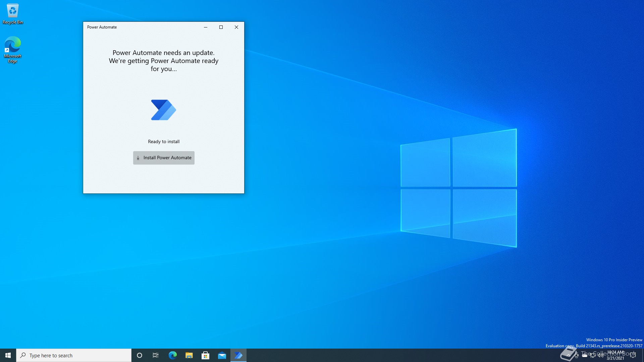Open the OneDrive cloud tray icon
Image resolution: width=644 pixels, height=362 pixels.
pyautogui.click(x=585, y=355)
